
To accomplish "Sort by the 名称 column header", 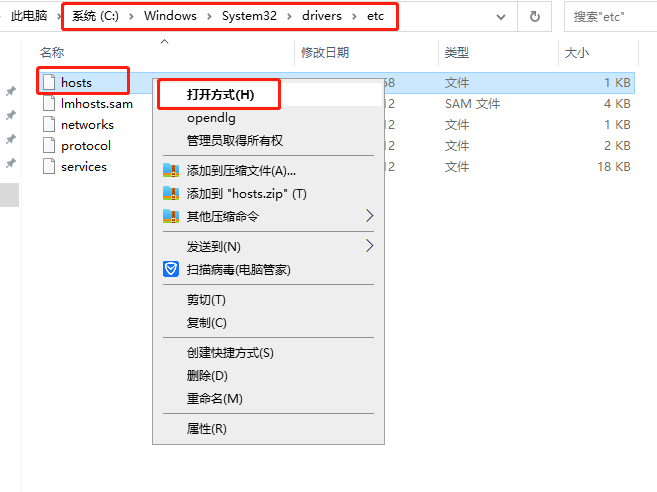I will [x=52, y=53].
